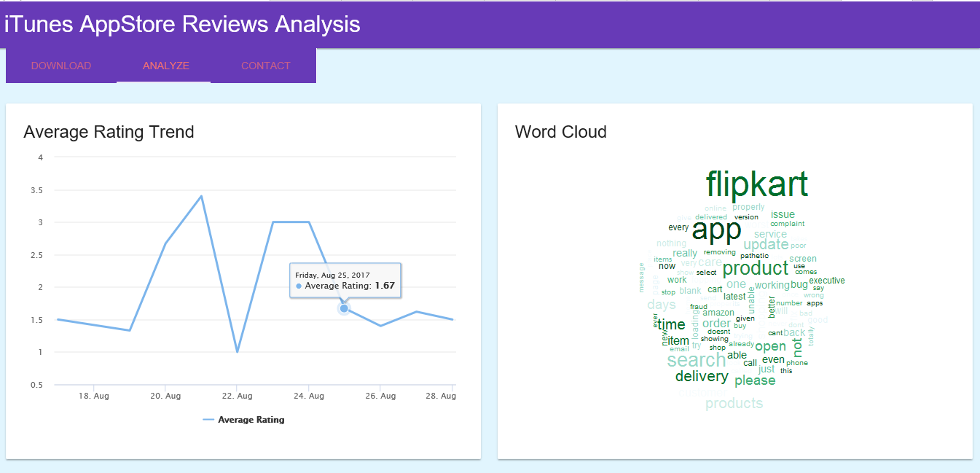Click the '18. Aug' x-axis label

tap(93, 396)
